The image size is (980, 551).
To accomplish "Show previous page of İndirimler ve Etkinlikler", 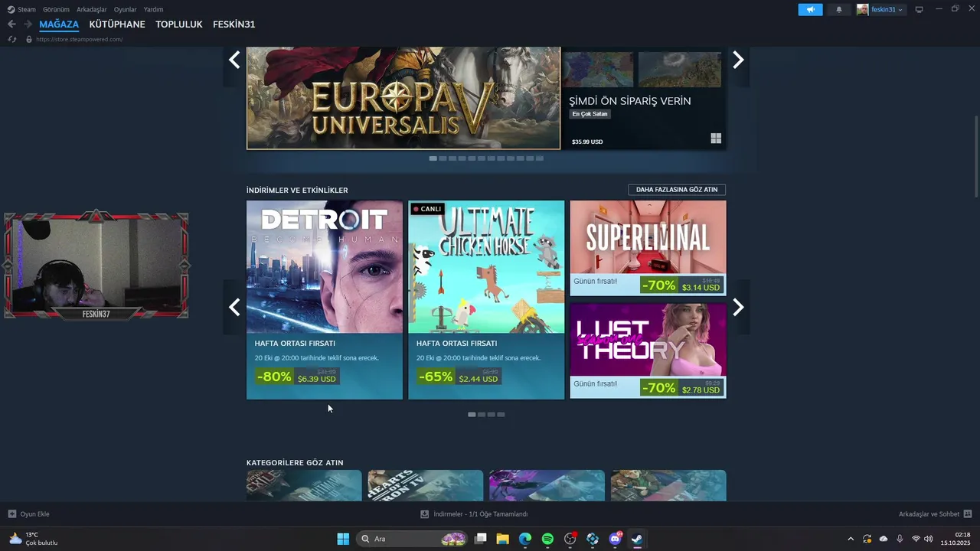I will (x=234, y=307).
